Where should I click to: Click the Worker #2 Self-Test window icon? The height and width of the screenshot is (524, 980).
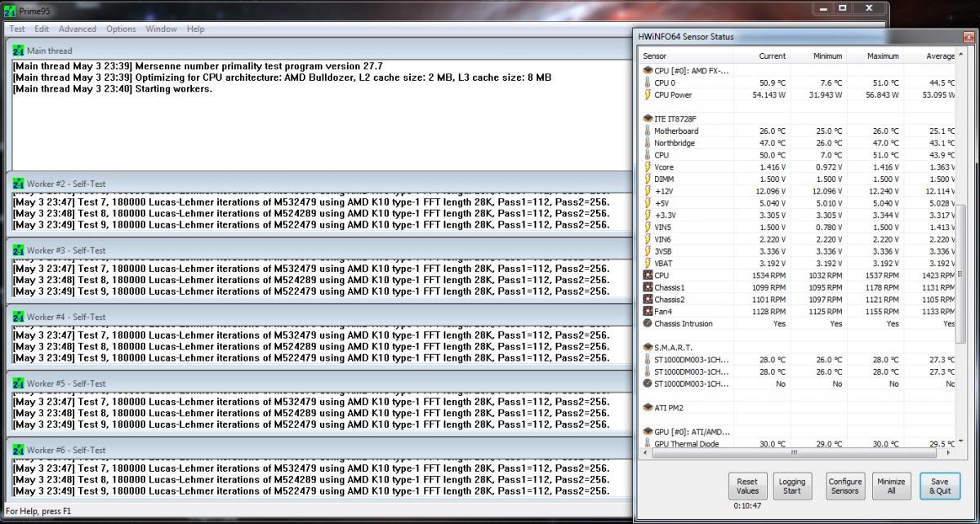click(19, 184)
